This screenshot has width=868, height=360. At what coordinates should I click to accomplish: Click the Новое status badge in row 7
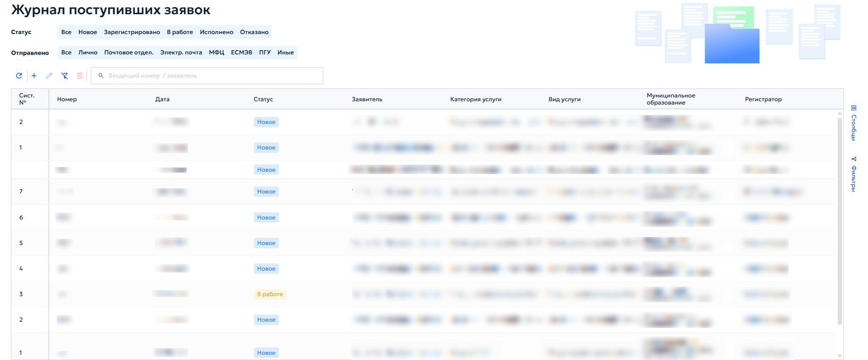pyautogui.click(x=266, y=192)
